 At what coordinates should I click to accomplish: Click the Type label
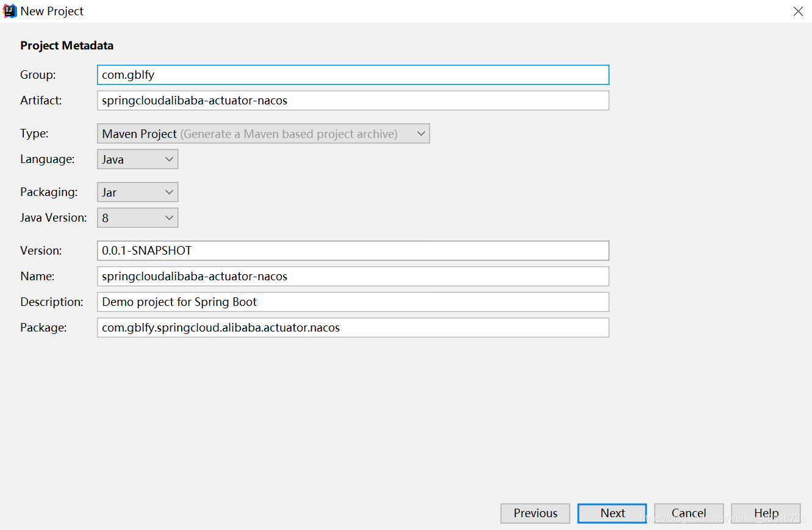click(x=34, y=134)
